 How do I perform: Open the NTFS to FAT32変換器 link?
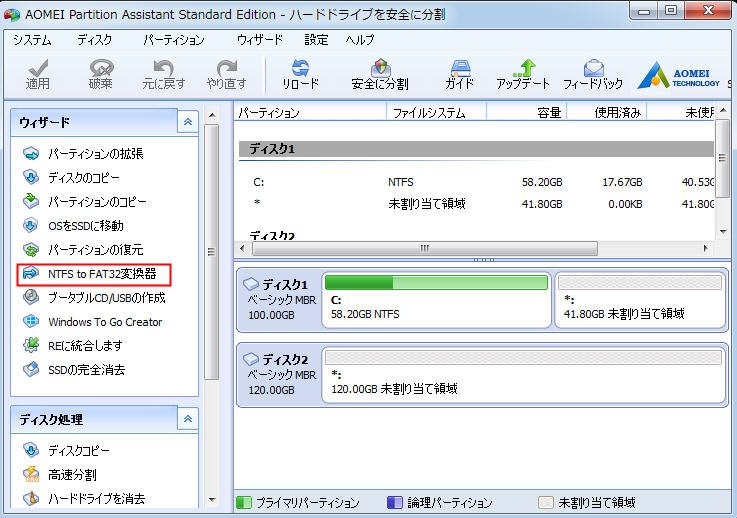coord(102,274)
